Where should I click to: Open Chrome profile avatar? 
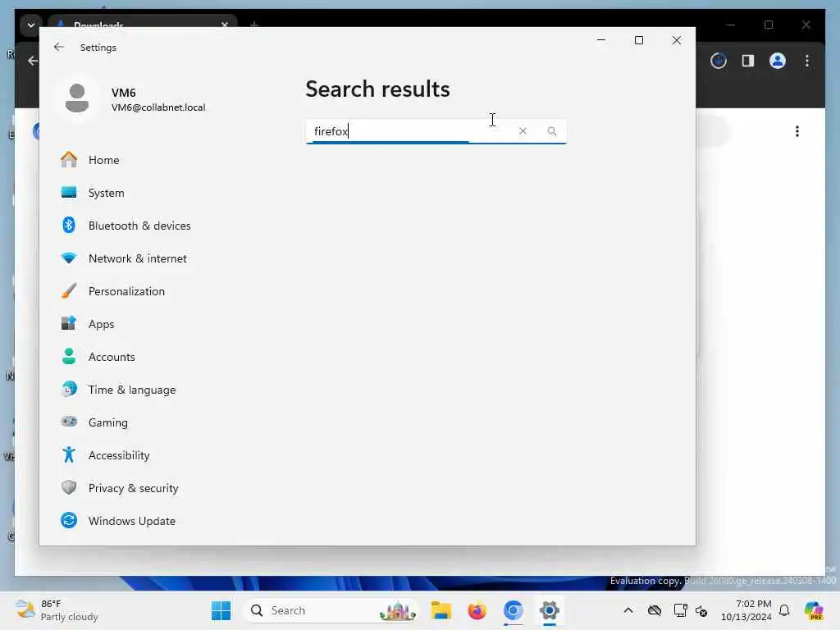(778, 61)
